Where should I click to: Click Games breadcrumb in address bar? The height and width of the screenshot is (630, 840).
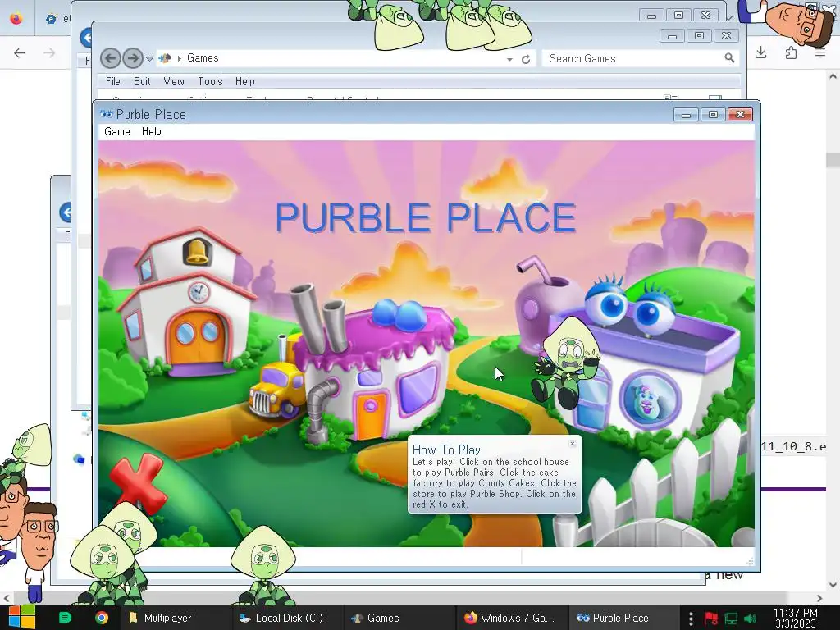click(203, 58)
